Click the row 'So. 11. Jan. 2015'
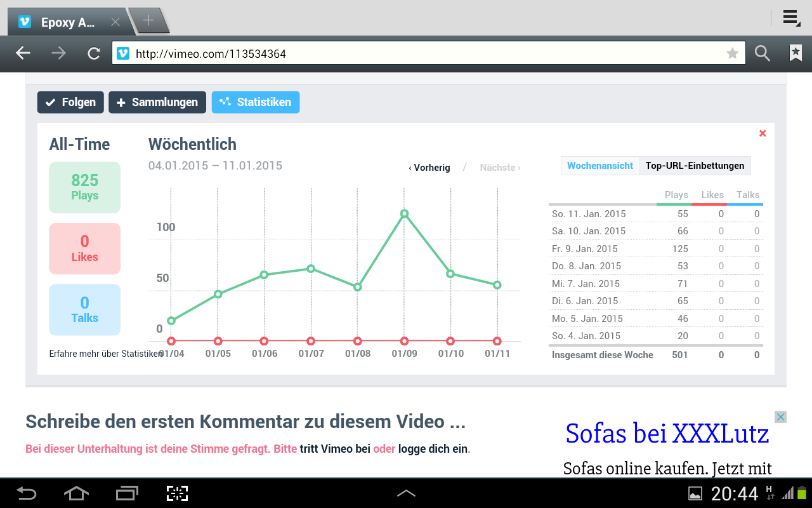 (656, 214)
